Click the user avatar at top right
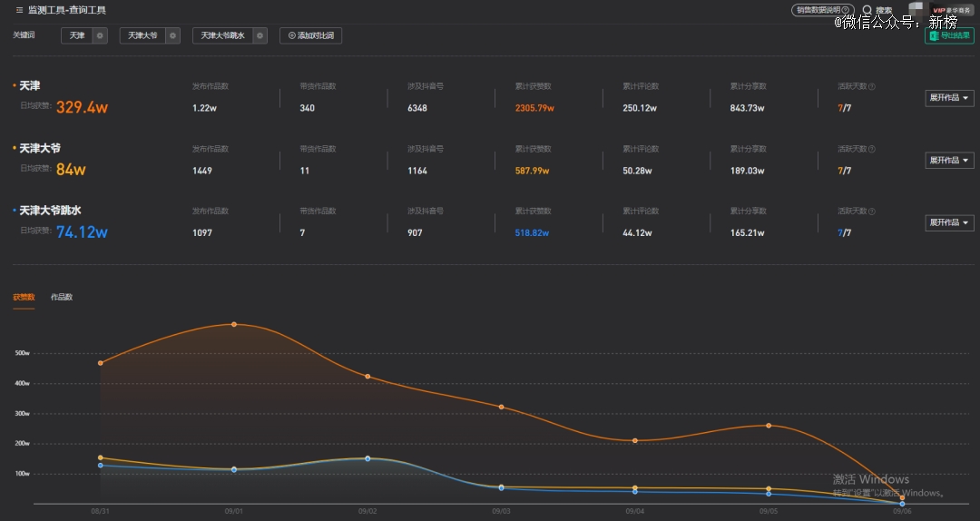980x521 pixels. [916, 8]
